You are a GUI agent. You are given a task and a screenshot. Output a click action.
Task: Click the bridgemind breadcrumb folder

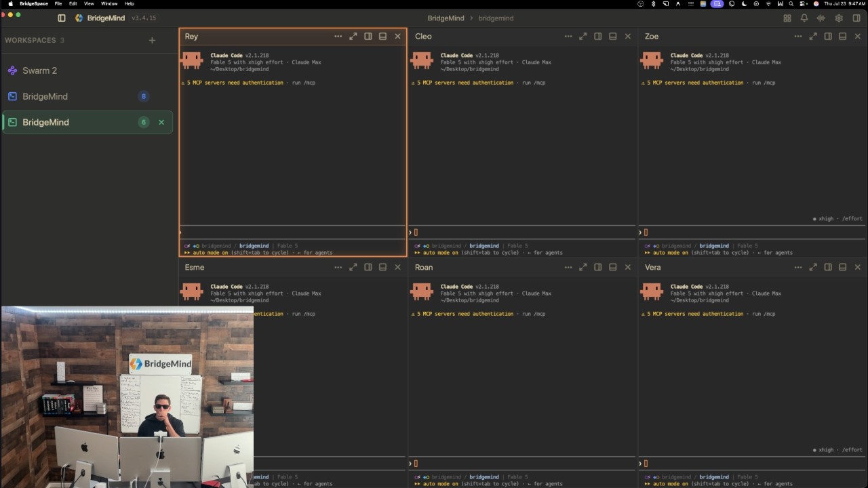pyautogui.click(x=496, y=18)
